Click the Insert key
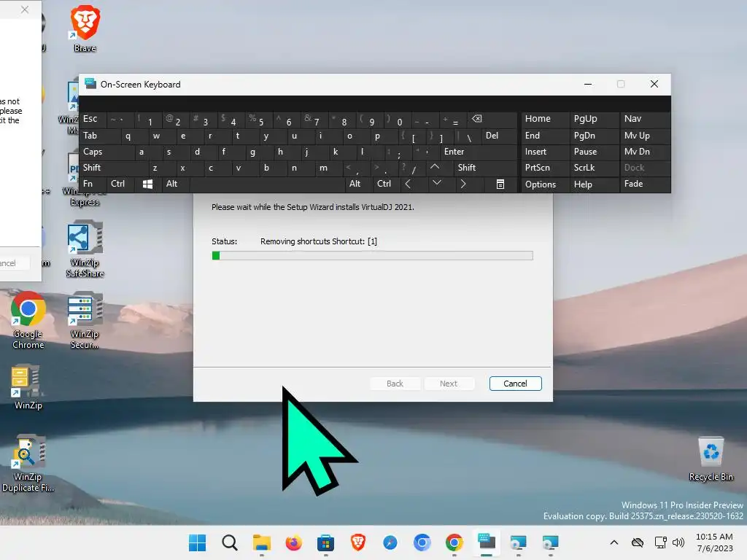Image resolution: width=747 pixels, height=560 pixels. pyautogui.click(x=544, y=152)
